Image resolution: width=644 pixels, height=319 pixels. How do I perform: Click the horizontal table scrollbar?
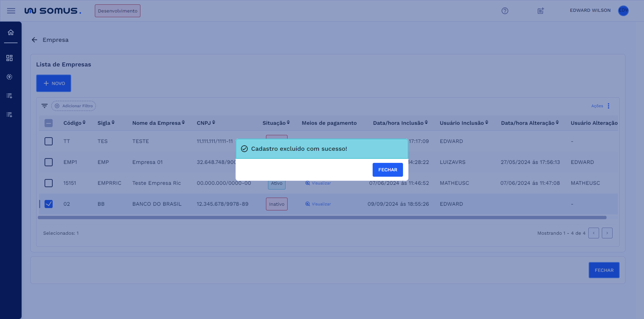point(322,217)
